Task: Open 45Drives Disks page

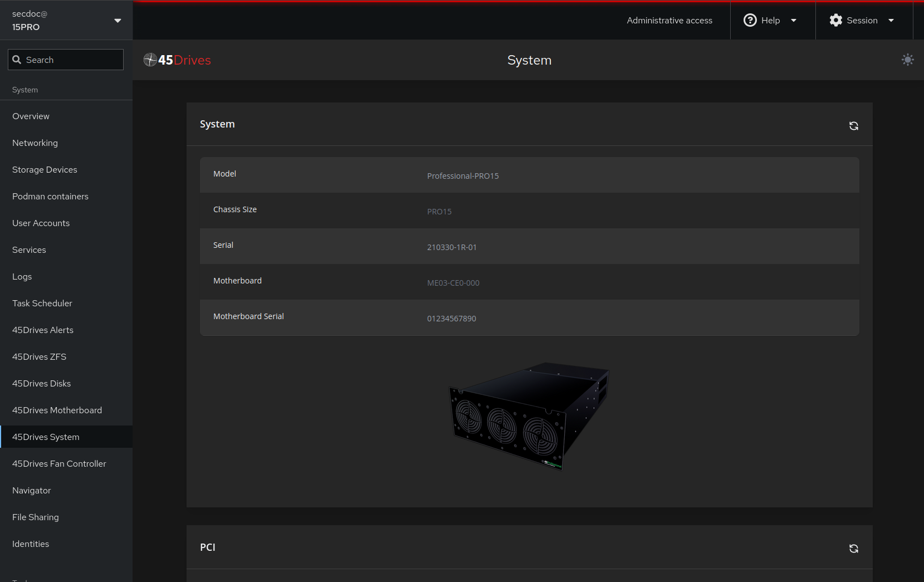Action: tap(66, 383)
